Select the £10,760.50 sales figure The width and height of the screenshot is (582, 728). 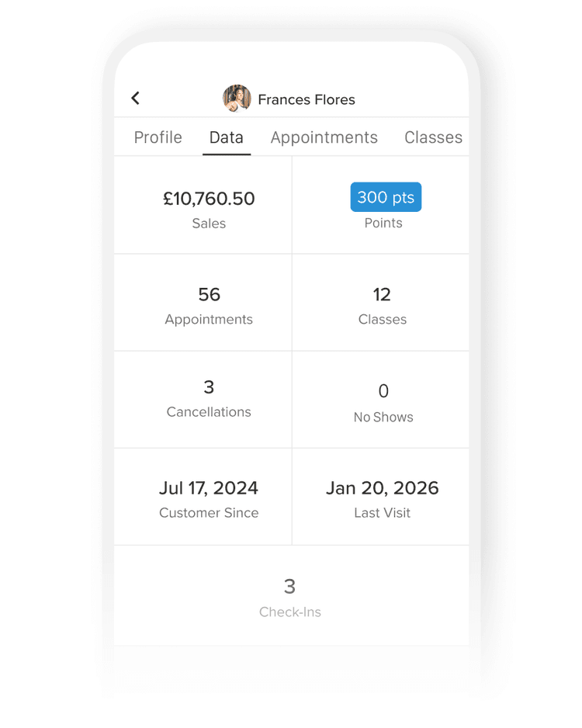(209, 199)
